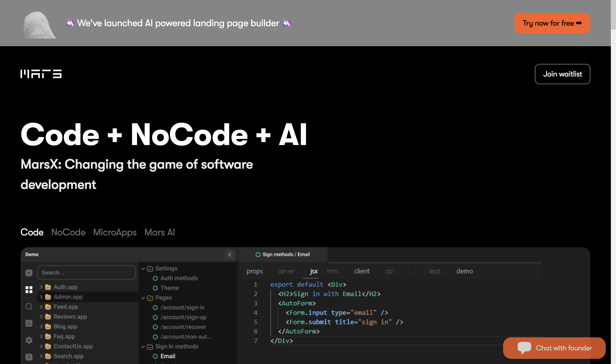
Task: Expand the Admin.app tree chevron
Action: tap(41, 297)
